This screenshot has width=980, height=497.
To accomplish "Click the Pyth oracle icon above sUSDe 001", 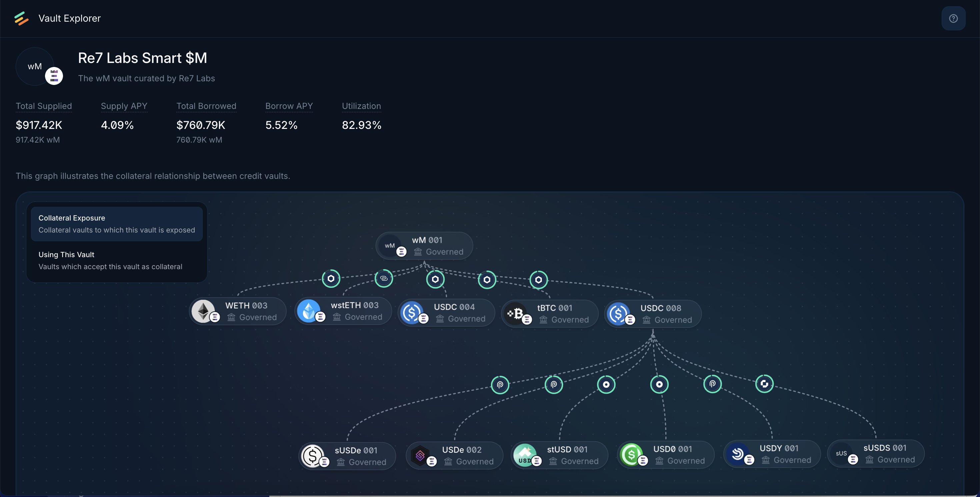I will pos(500,384).
